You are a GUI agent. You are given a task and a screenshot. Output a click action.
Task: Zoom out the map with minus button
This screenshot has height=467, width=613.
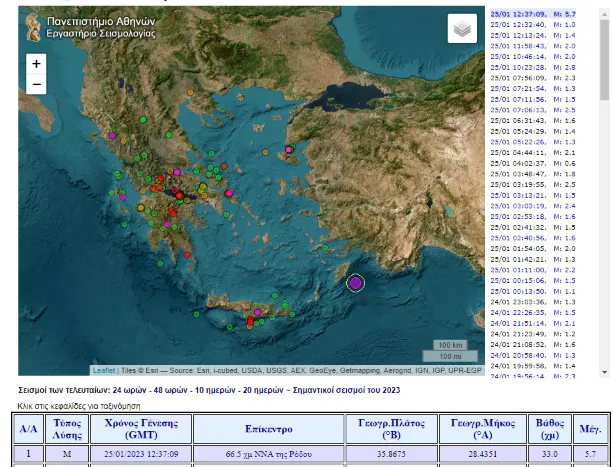point(36,84)
